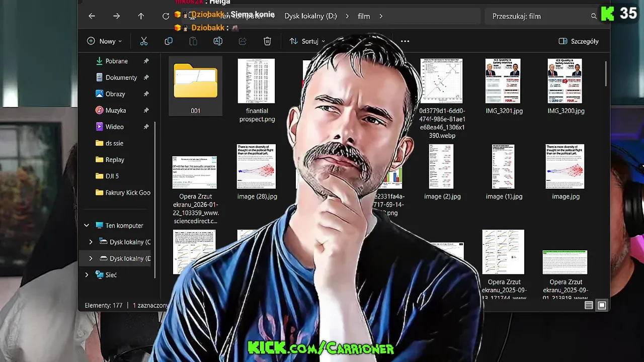Copy the selected item

169,41
